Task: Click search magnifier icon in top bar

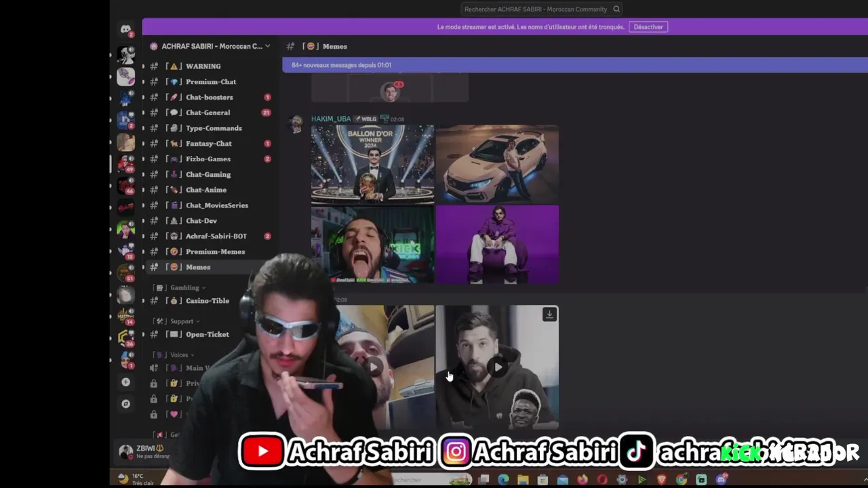Action: tap(616, 9)
